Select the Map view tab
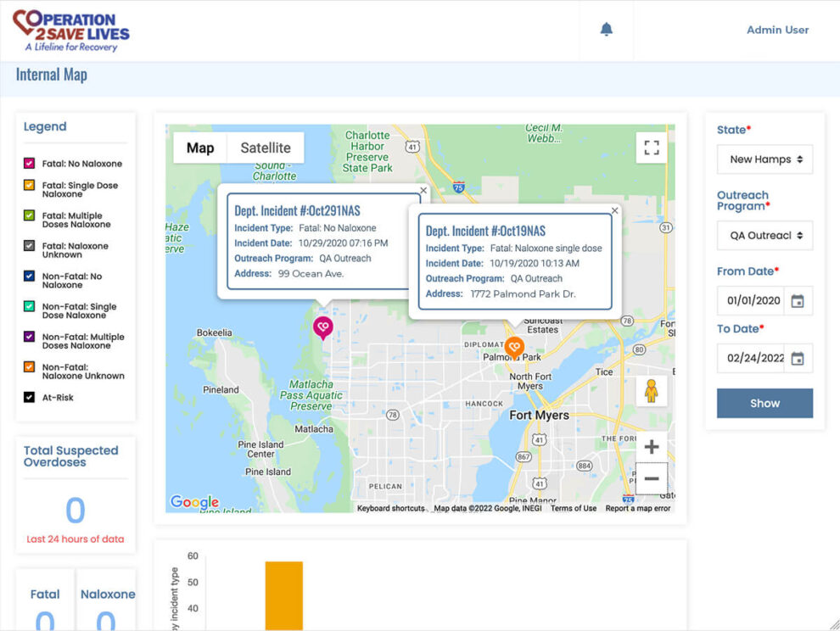 click(200, 148)
